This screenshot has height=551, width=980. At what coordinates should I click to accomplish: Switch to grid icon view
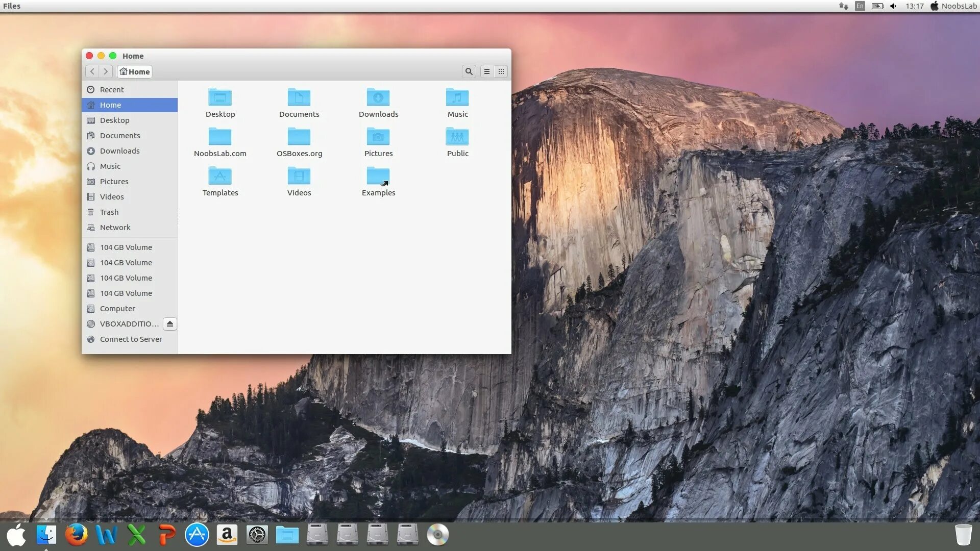click(501, 71)
